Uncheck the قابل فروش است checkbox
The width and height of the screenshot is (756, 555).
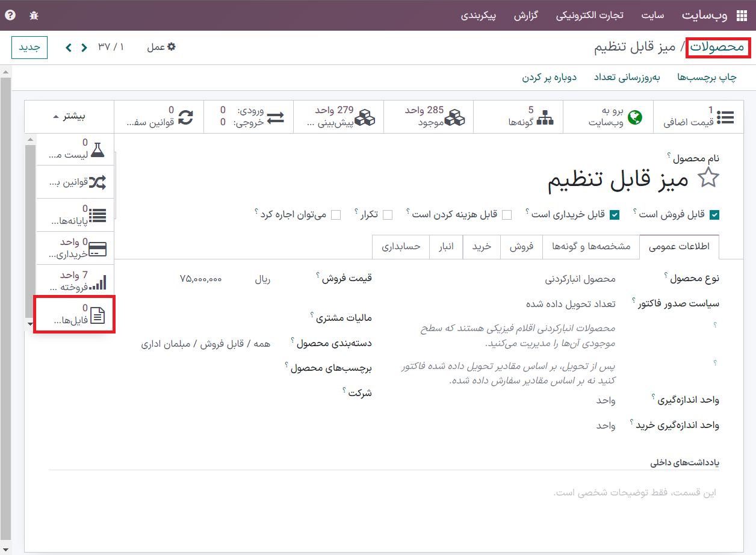pos(714,215)
